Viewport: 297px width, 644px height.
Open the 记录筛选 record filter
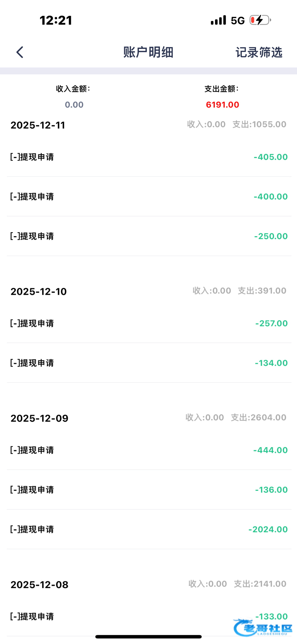click(259, 52)
